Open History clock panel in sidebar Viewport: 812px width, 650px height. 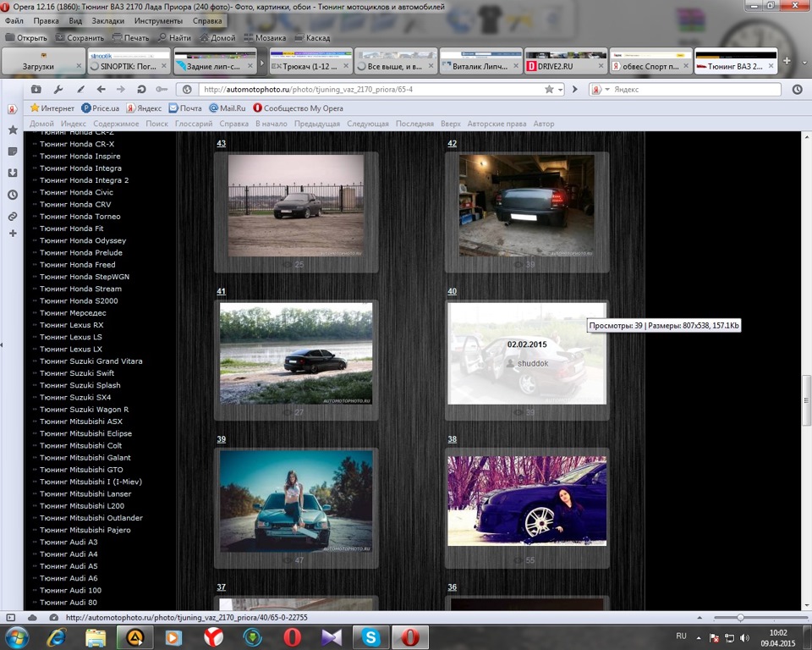pyautogui.click(x=13, y=195)
